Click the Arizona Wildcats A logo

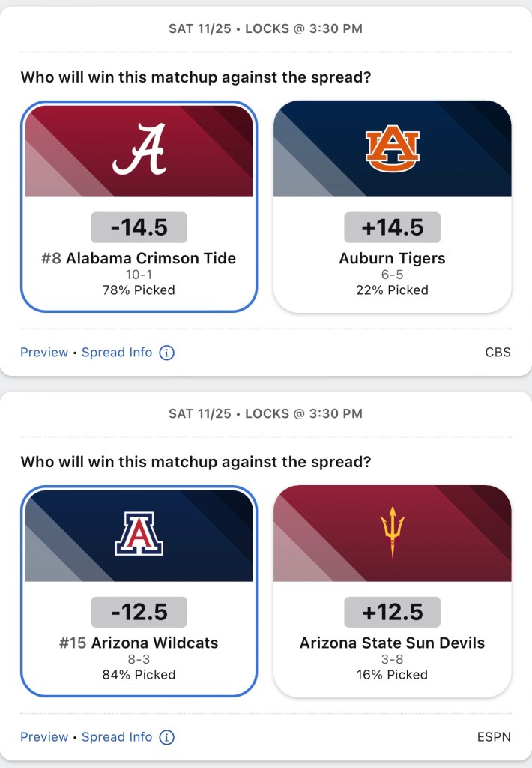point(139,533)
